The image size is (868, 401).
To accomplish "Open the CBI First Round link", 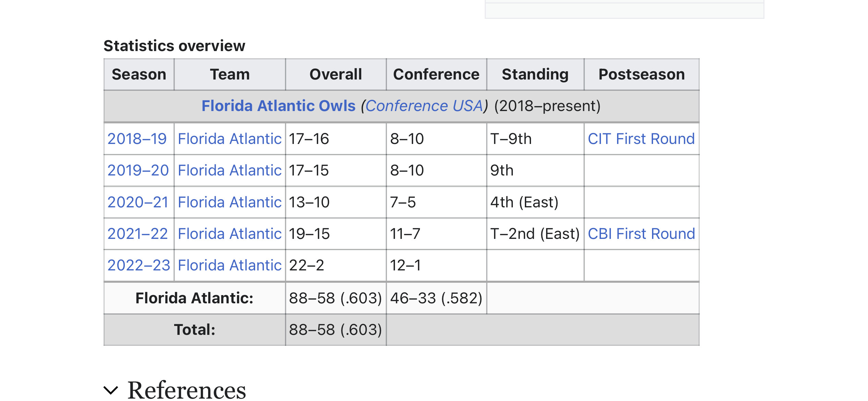I will (x=641, y=234).
